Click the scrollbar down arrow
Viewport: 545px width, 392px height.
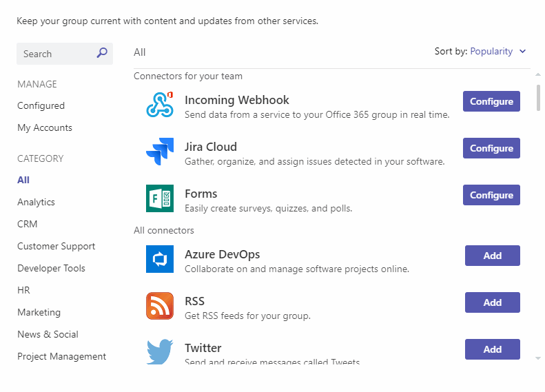point(538,358)
